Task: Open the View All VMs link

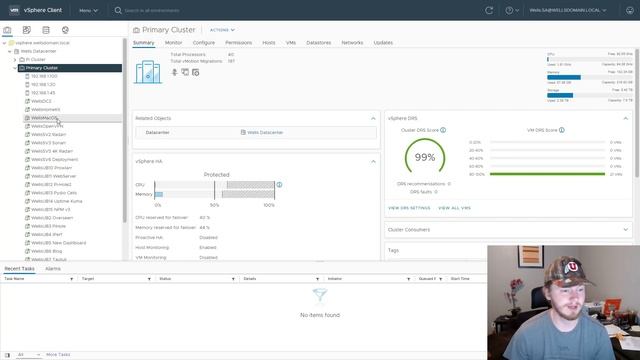Action: click(454, 208)
